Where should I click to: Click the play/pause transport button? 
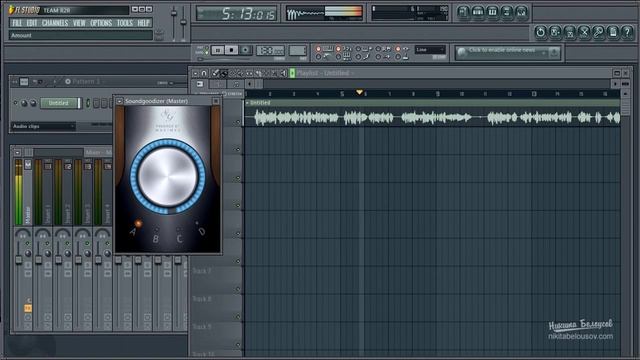(x=218, y=50)
